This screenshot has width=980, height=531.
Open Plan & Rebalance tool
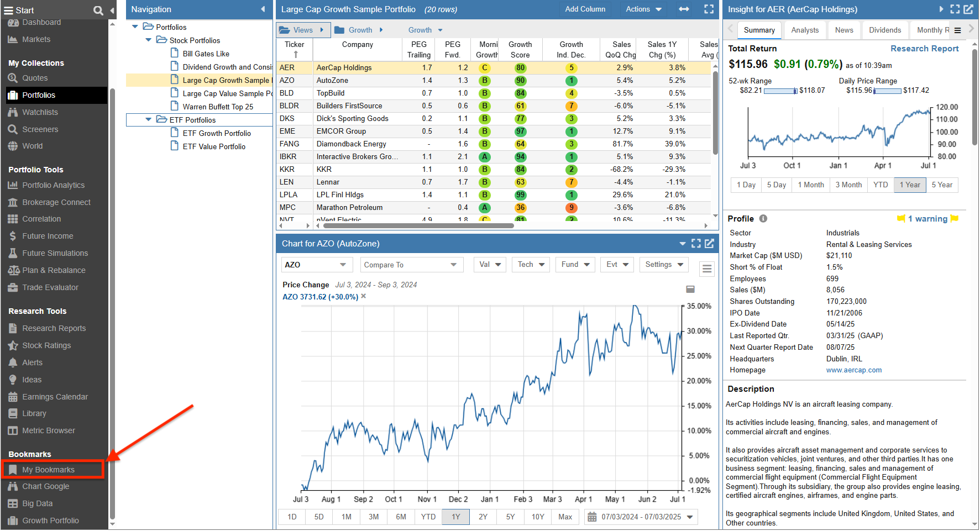[54, 270]
